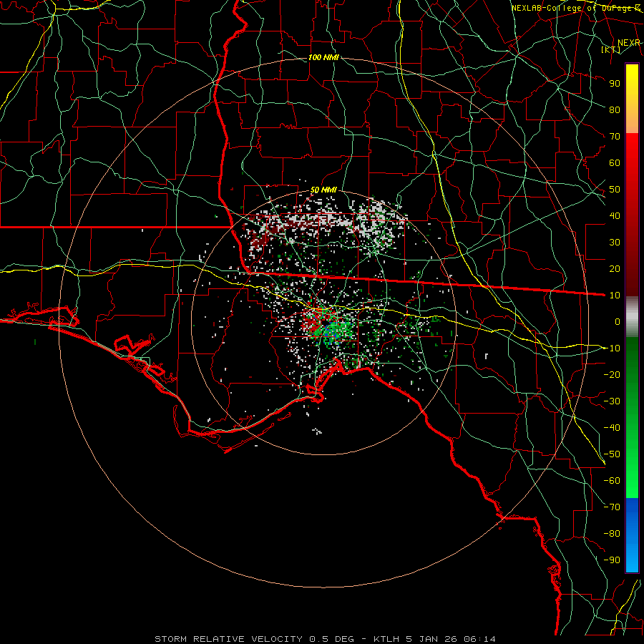The height and width of the screenshot is (644, 644).
Task: Click the "06:14" timestamp in caption
Action: coord(479,639)
